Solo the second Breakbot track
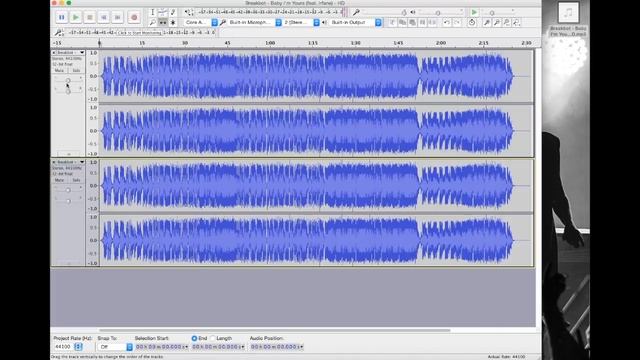640x360 pixels. tap(76, 180)
